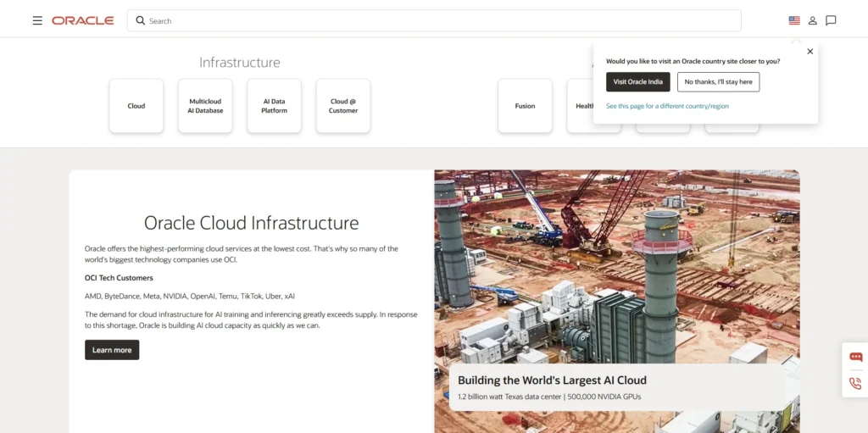Click the search magnifier icon
The width and height of the screenshot is (868, 433).
pos(140,20)
